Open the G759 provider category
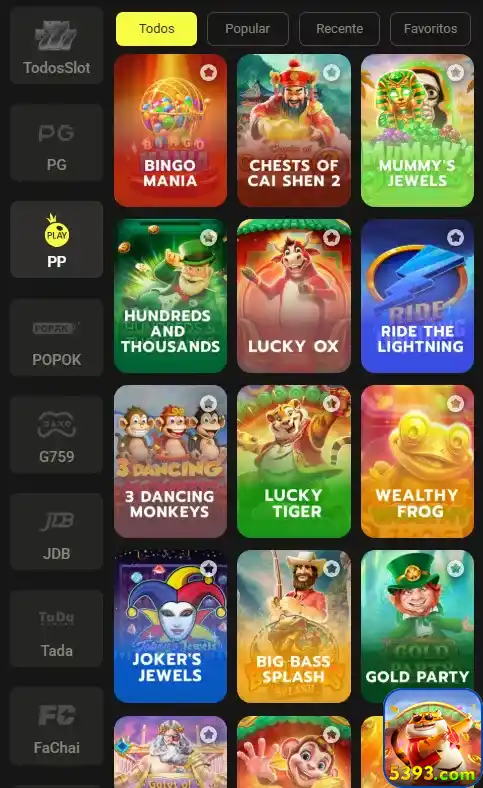The height and width of the screenshot is (788, 483). [56, 434]
